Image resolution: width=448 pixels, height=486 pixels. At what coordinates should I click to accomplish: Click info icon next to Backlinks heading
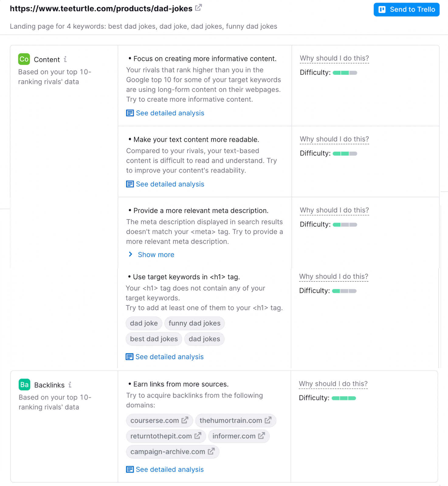70,385
